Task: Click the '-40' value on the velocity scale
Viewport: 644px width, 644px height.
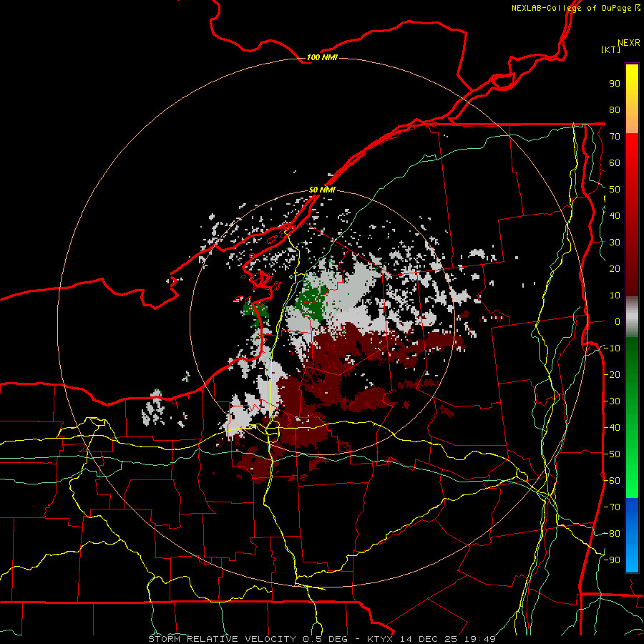Action: point(613,428)
